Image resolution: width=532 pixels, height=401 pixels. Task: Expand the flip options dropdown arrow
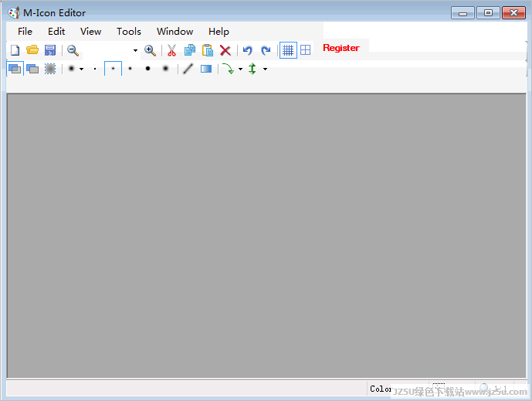pos(266,70)
